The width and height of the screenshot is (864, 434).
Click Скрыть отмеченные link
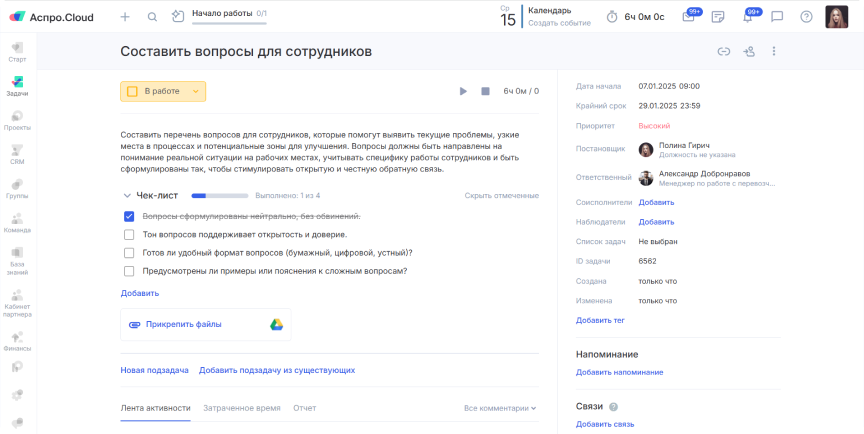coord(501,196)
